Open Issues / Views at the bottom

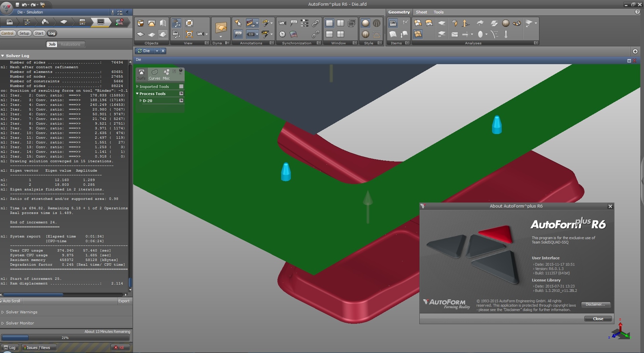(x=39, y=348)
